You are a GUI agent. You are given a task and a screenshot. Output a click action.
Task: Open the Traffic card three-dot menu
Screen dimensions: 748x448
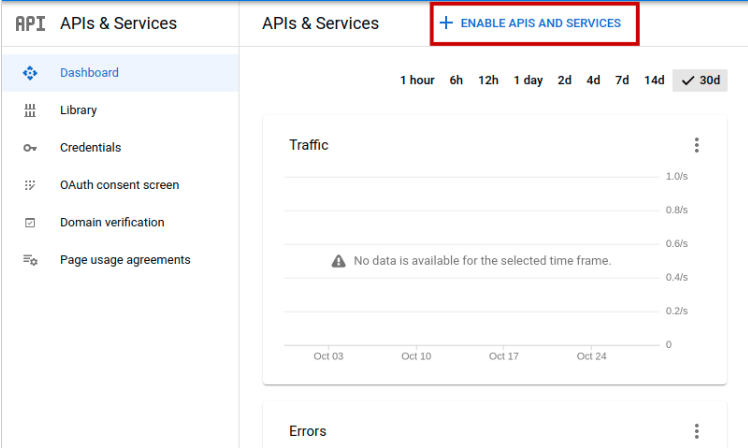[x=697, y=145]
